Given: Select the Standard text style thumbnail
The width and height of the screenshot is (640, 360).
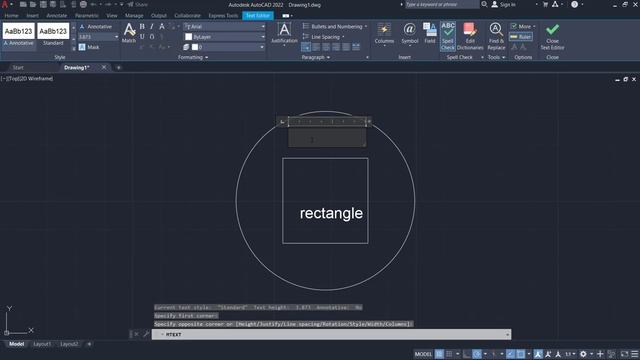Looking at the screenshot, I should pos(53,35).
